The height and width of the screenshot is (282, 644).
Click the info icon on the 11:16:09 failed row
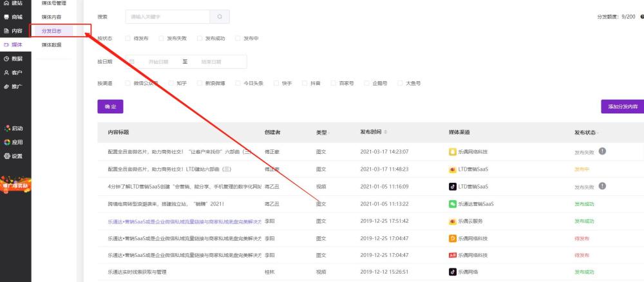[602, 186]
